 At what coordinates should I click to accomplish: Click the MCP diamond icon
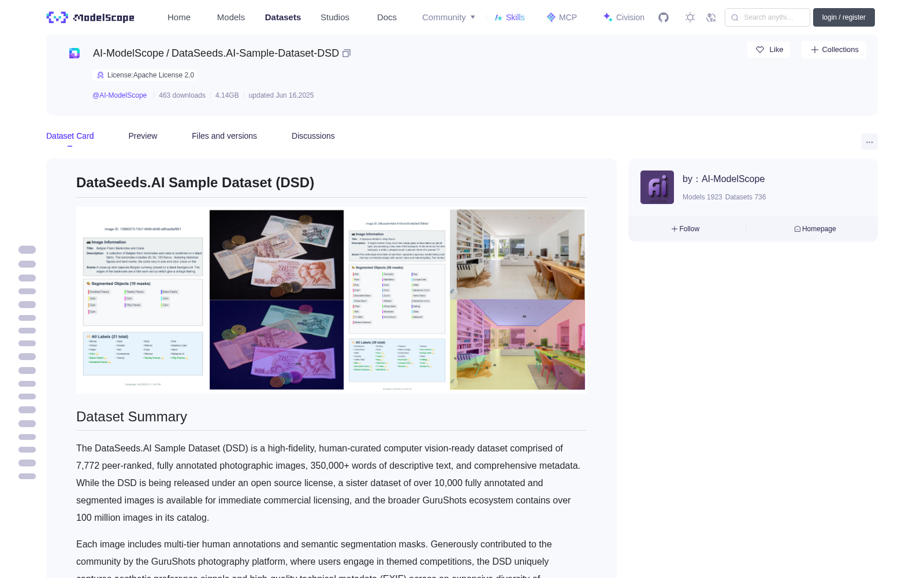(x=551, y=17)
